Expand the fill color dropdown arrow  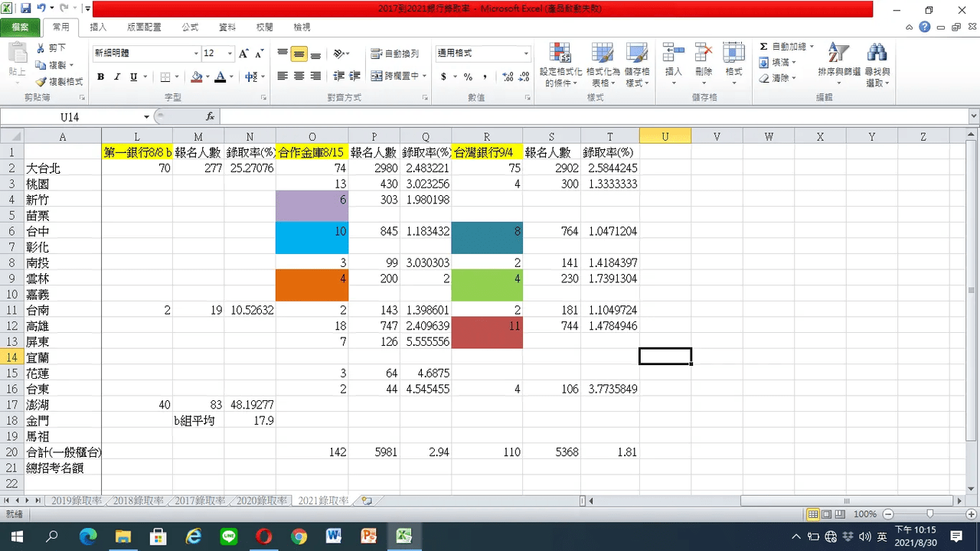207,77
